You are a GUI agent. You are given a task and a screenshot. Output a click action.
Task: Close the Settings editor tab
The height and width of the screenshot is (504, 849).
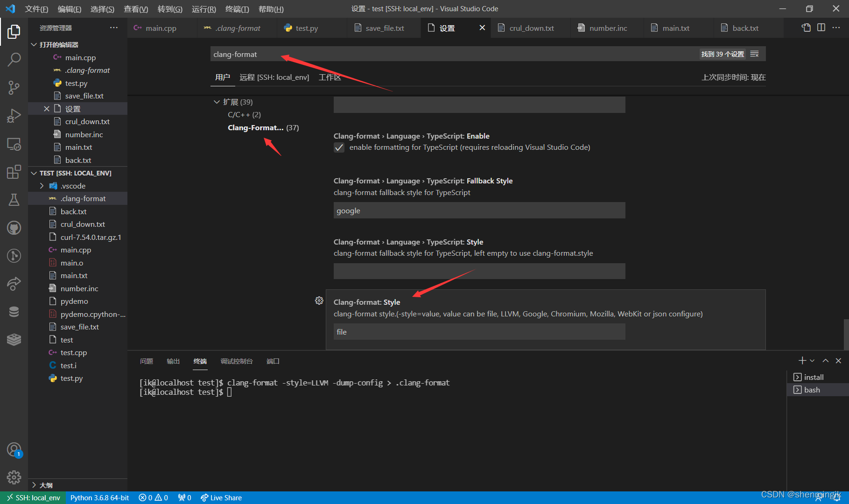(x=482, y=28)
